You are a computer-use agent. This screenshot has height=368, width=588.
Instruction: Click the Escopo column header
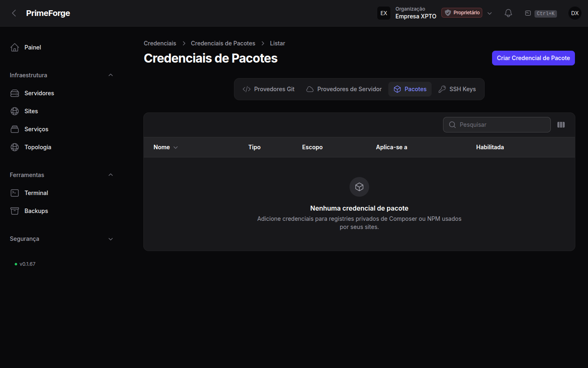coord(312,147)
